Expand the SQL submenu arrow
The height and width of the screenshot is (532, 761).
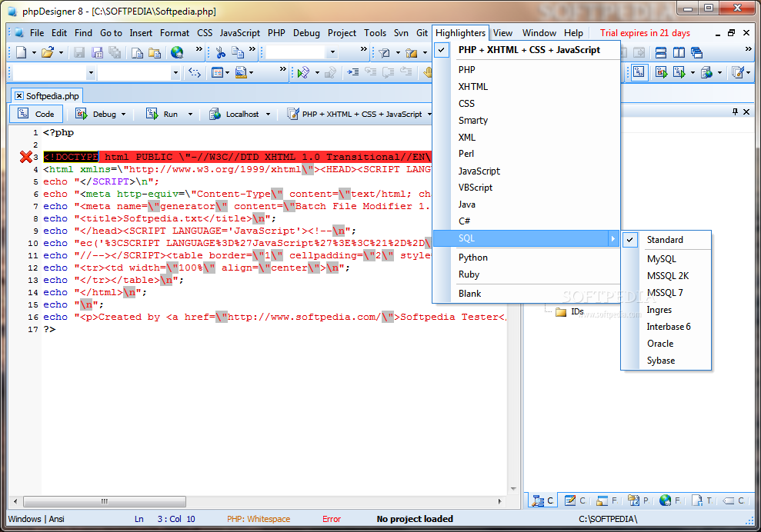(613, 238)
